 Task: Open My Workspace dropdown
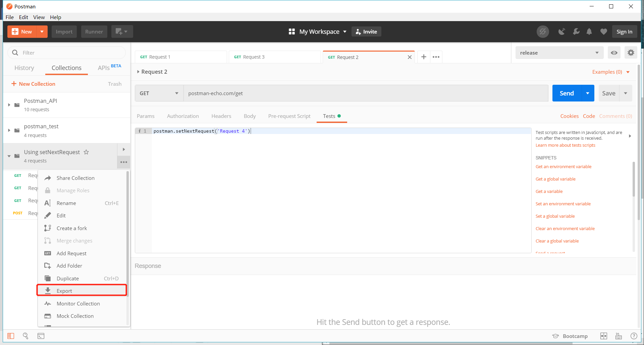[x=323, y=31]
